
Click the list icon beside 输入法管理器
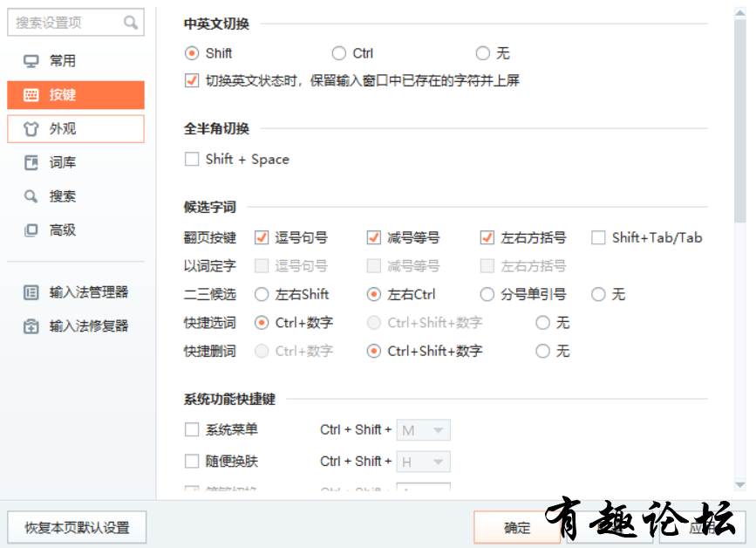31,292
